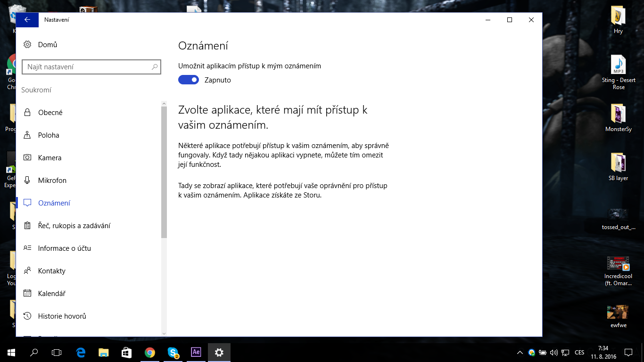Click the sidebar scrollbar thumb

[x=164, y=173]
